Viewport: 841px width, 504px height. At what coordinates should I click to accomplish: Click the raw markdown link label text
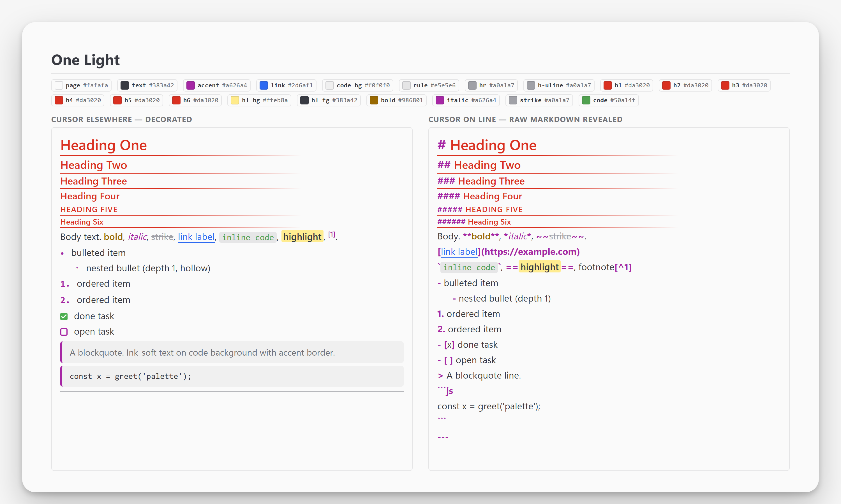pyautogui.click(x=459, y=252)
